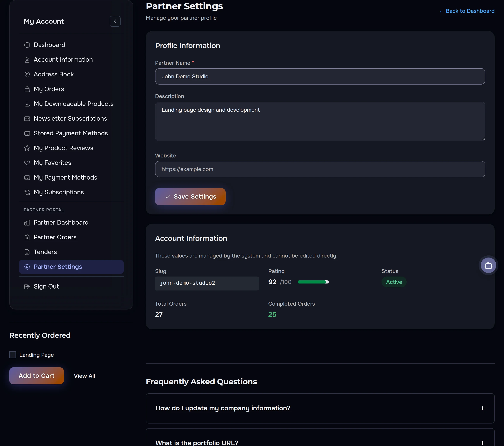The width and height of the screenshot is (504, 446).
Task: Click the Account Information person icon
Action: (27, 60)
